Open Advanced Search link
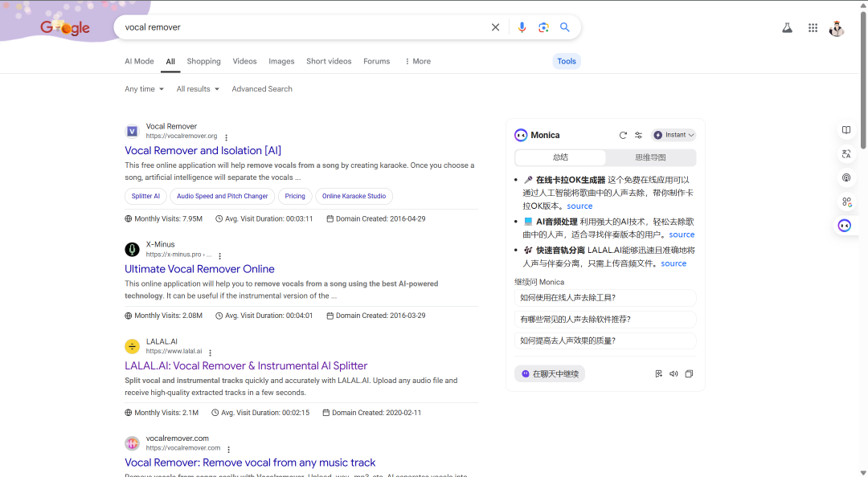The width and height of the screenshot is (868, 477). pyautogui.click(x=262, y=89)
